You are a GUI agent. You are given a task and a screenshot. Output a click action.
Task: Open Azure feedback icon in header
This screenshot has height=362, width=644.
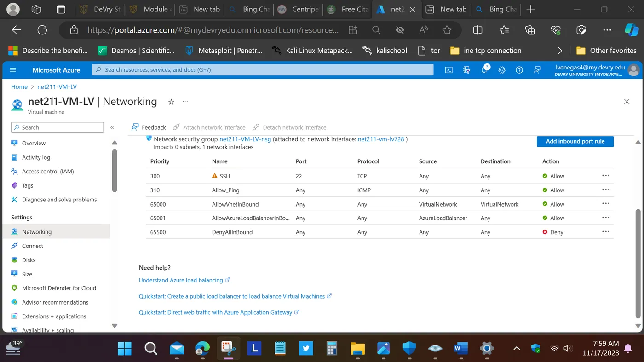(537, 70)
